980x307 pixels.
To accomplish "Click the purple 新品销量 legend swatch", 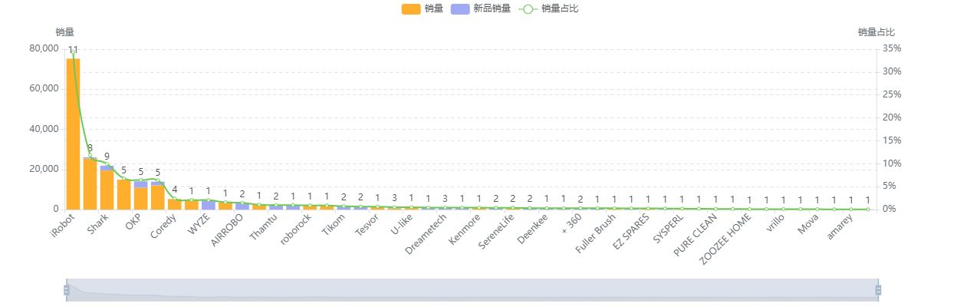I will (x=460, y=9).
